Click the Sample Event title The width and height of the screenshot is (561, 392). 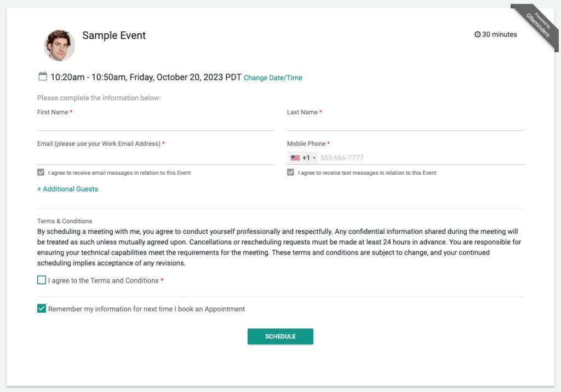click(114, 36)
